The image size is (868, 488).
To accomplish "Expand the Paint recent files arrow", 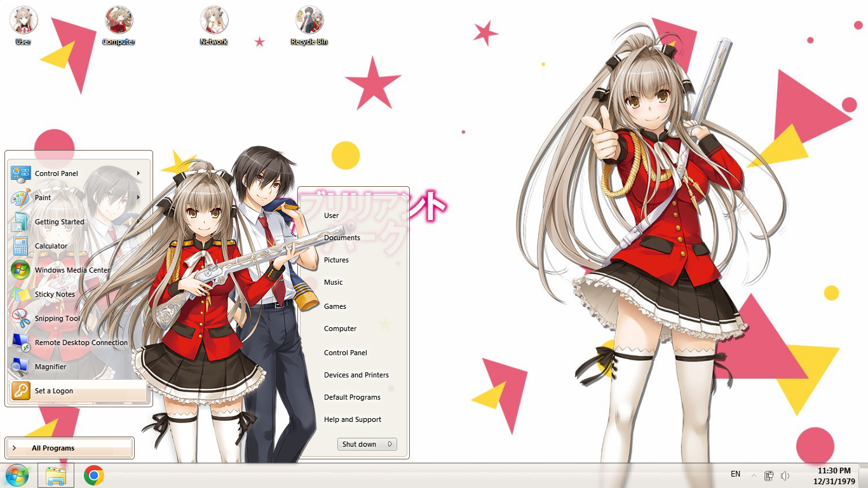I will (x=138, y=198).
